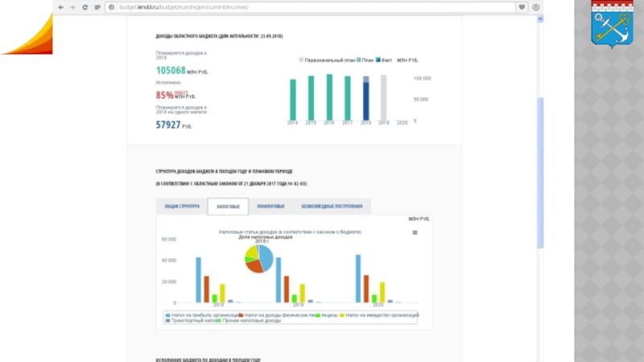Select the Налоговые tab

(x=228, y=206)
